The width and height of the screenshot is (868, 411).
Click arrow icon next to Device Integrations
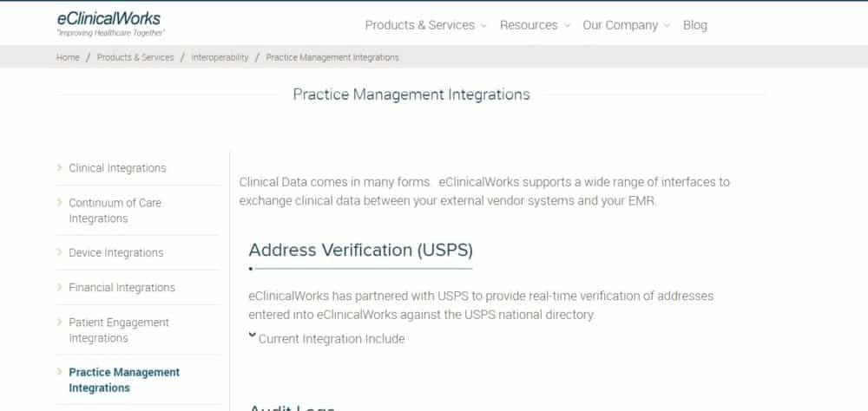click(x=59, y=252)
